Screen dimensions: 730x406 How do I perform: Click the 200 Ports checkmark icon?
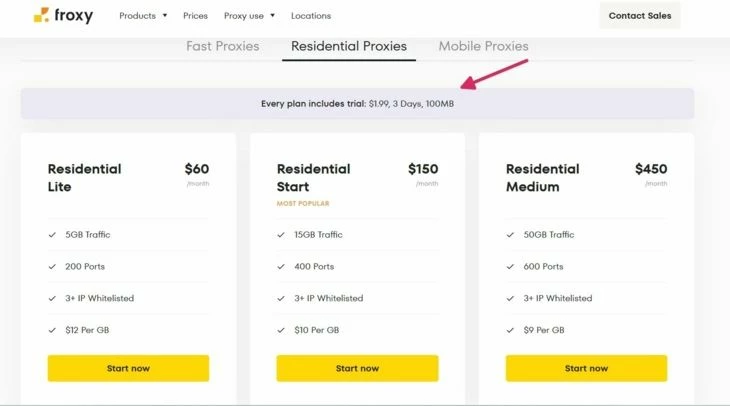tap(52, 267)
